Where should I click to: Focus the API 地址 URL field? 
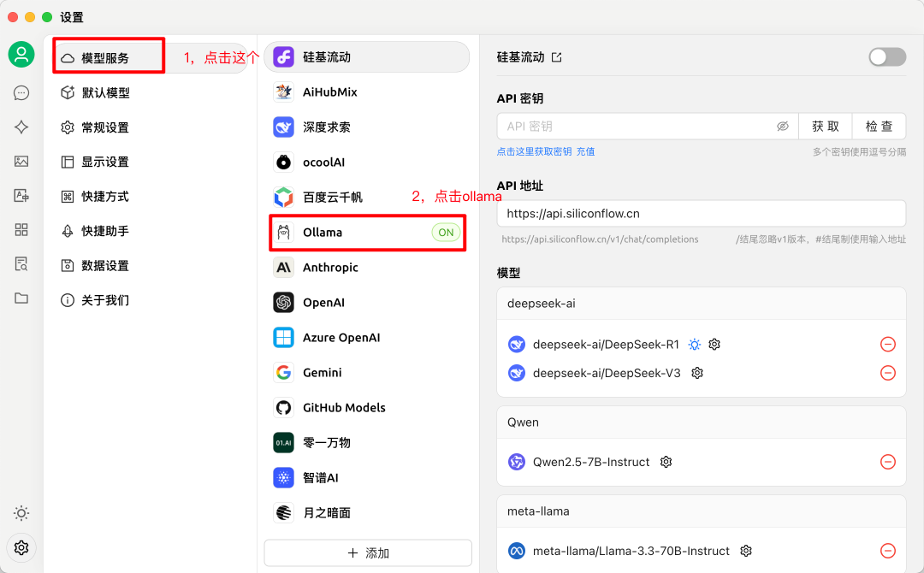pyautogui.click(x=702, y=213)
